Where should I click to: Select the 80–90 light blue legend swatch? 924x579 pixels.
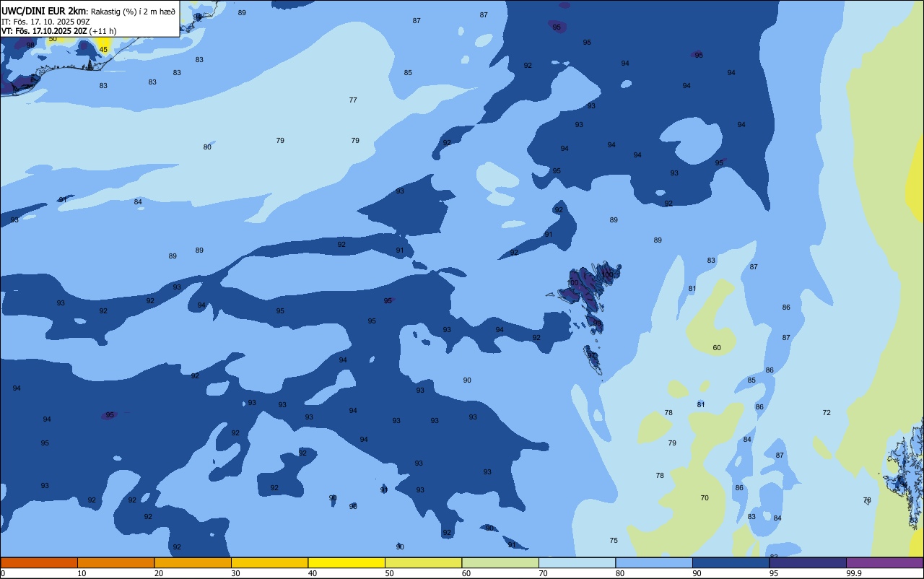pyautogui.click(x=654, y=562)
